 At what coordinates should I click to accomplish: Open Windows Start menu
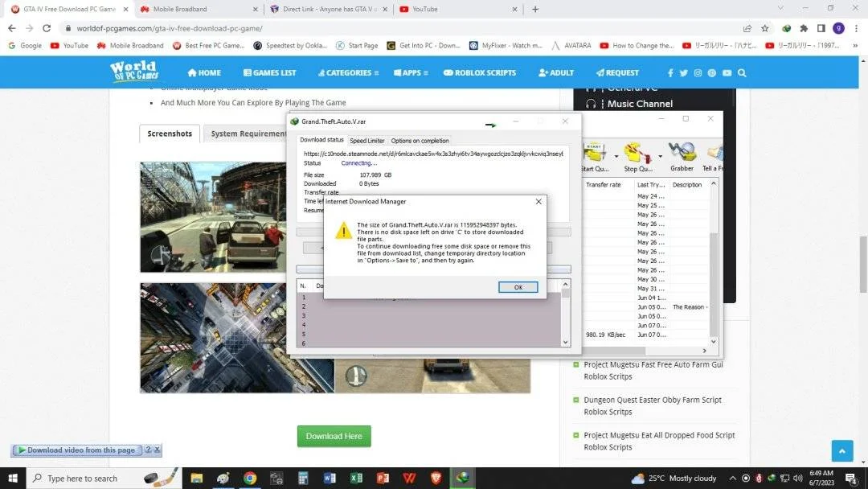point(13,478)
